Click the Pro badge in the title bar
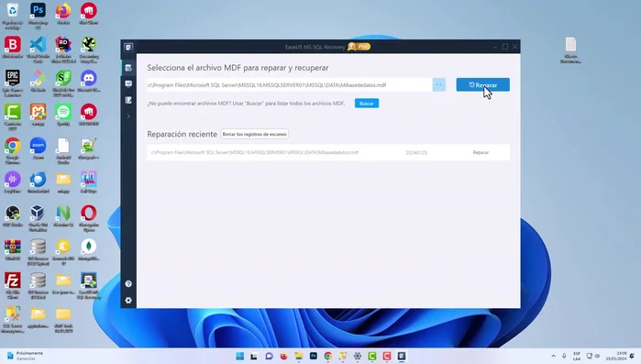641x364 pixels. 359,47
